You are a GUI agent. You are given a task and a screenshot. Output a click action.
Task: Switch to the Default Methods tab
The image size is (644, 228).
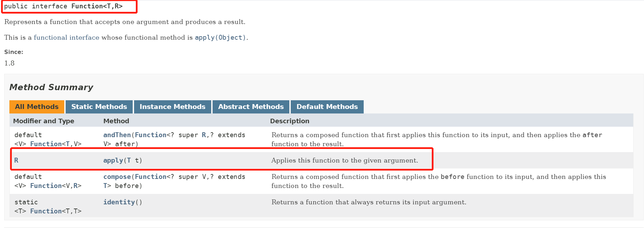click(327, 107)
